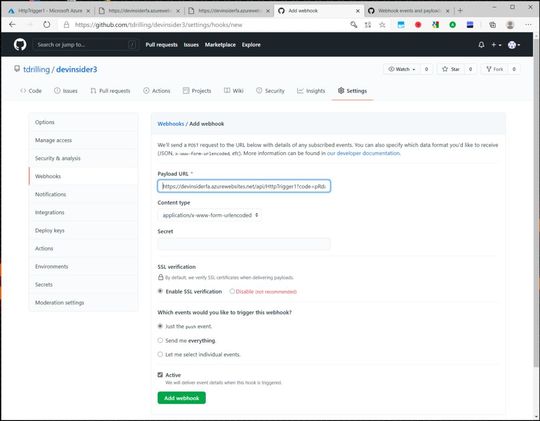Open the Security tab
The height and width of the screenshot is (421, 540).
[270, 91]
